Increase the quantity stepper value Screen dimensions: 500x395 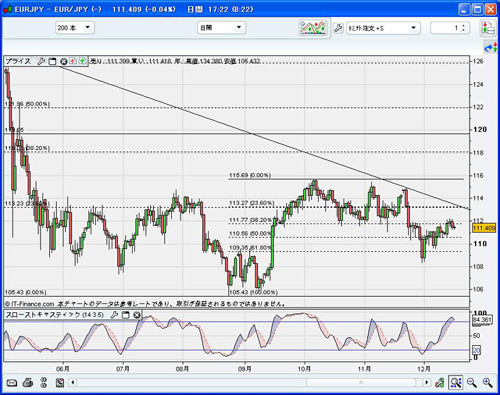(x=463, y=26)
